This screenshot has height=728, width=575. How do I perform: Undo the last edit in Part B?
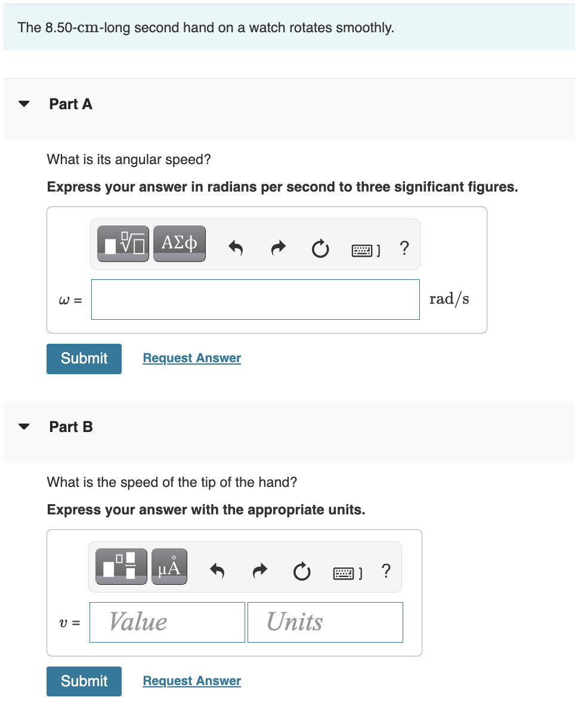pos(218,571)
